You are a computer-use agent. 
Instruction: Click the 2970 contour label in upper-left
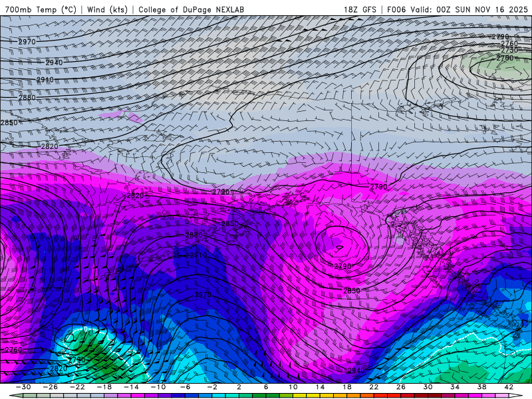point(27,42)
